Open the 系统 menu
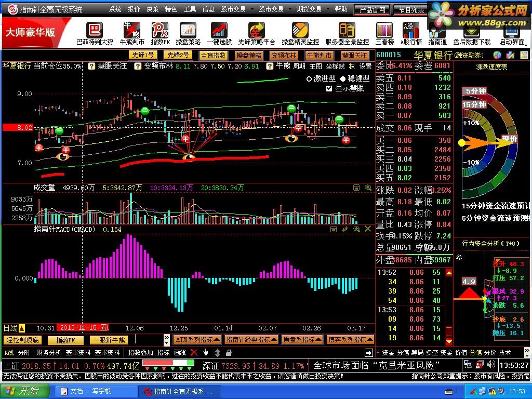Image resolution: width=532 pixels, height=399 pixels. coord(115,9)
